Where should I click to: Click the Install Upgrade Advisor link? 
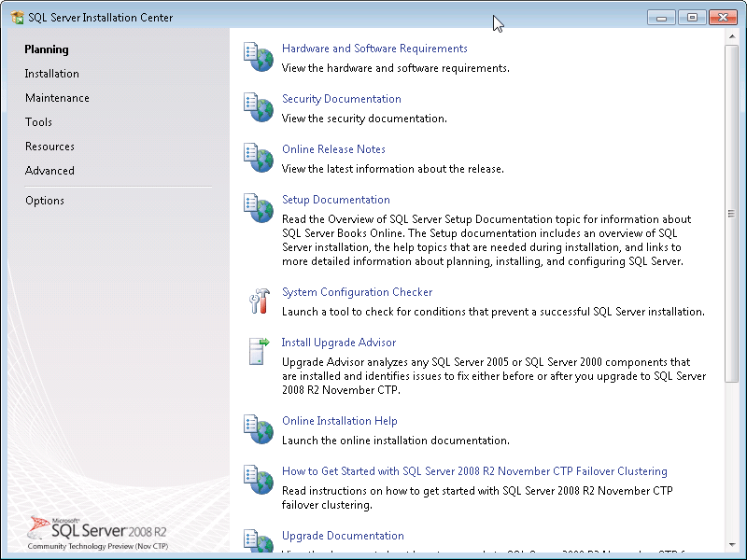pos(339,343)
